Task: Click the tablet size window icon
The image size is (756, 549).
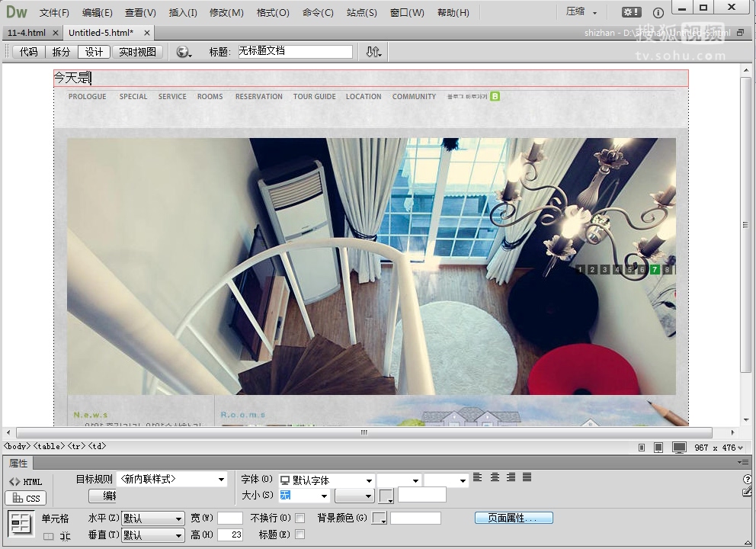Action: coord(658,448)
